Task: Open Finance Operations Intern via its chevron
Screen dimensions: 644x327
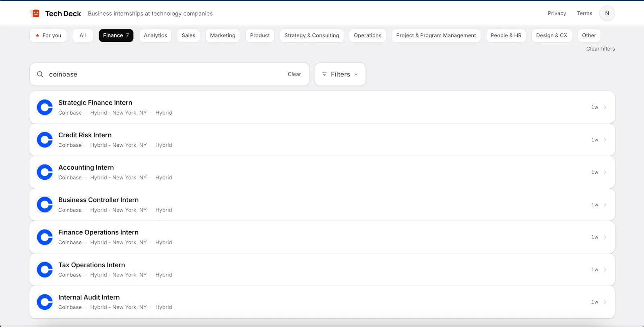Action: click(605, 237)
